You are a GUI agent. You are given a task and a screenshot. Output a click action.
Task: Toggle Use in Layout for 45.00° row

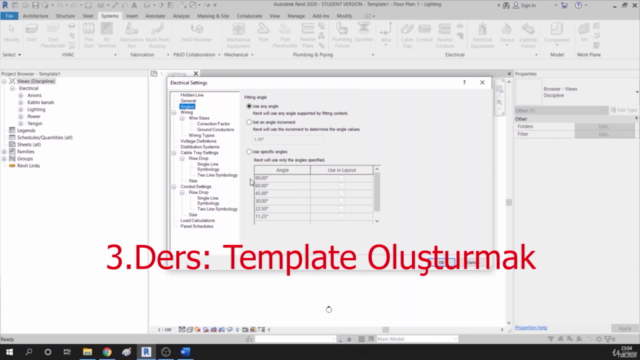342,193
